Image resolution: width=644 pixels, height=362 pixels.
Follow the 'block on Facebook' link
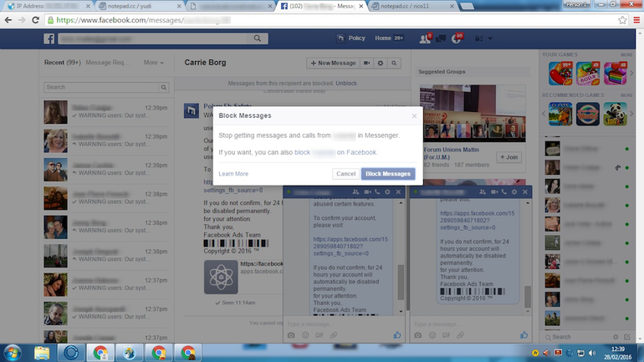335,152
